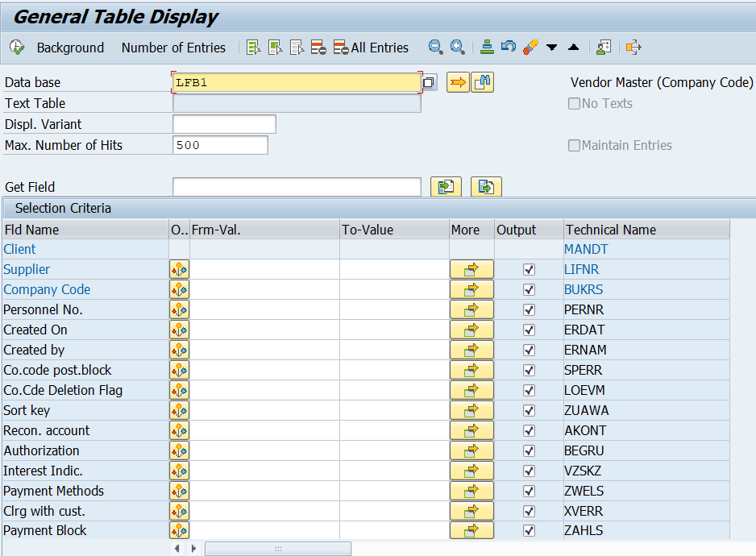
Task: Uncheck Output for Recon. account row
Action: (x=529, y=430)
